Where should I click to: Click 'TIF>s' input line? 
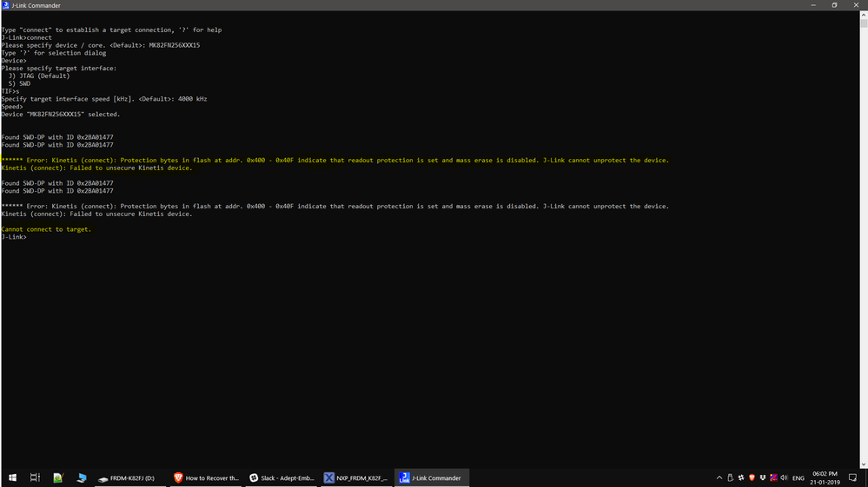(10, 91)
